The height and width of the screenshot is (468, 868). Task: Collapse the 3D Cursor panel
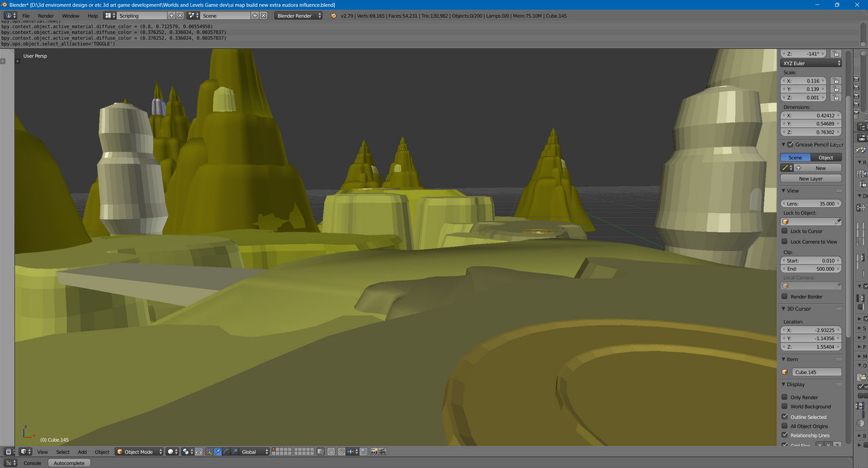pyautogui.click(x=784, y=309)
